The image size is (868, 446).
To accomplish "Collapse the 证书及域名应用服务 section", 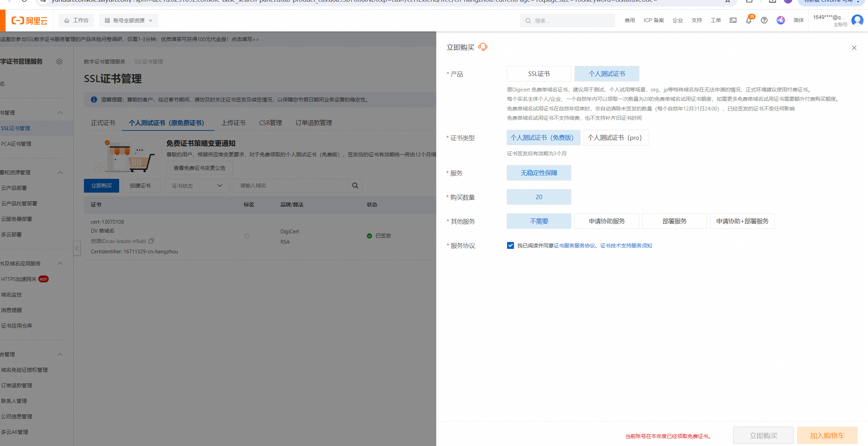I will tap(60, 263).
